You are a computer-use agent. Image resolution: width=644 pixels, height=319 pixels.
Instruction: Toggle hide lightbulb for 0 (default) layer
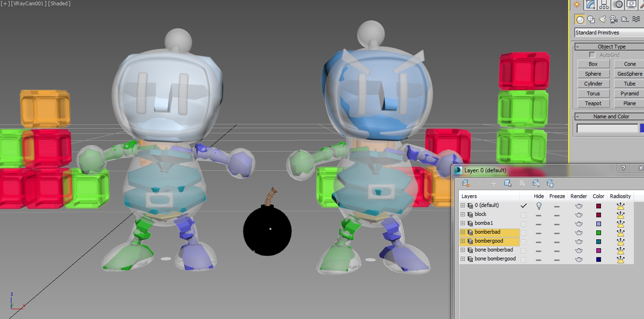(x=539, y=206)
